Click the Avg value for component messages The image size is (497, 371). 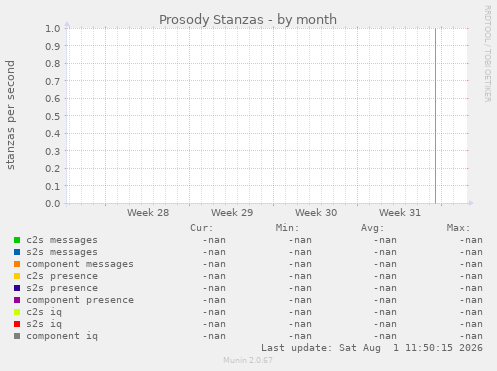[x=385, y=264]
